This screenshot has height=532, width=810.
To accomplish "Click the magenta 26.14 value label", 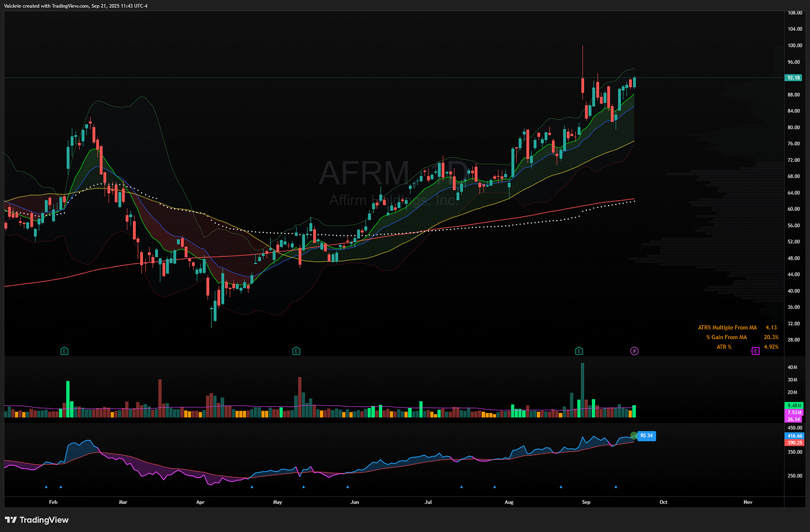I will [794, 419].
